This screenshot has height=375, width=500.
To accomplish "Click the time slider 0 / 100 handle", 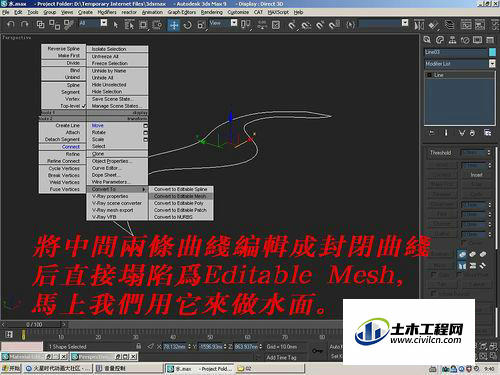I will click(x=34, y=324).
